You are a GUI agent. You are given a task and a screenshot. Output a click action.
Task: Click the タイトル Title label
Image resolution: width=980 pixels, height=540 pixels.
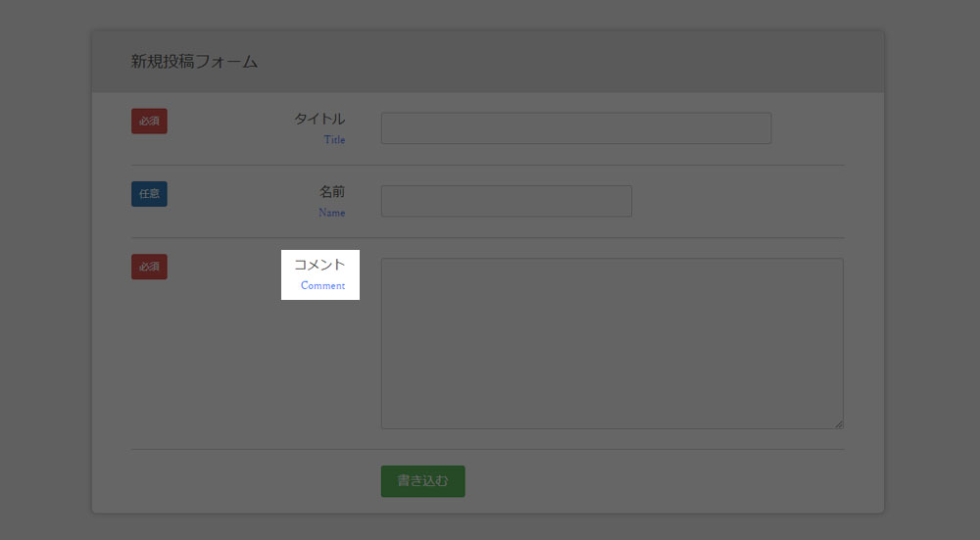(320, 128)
